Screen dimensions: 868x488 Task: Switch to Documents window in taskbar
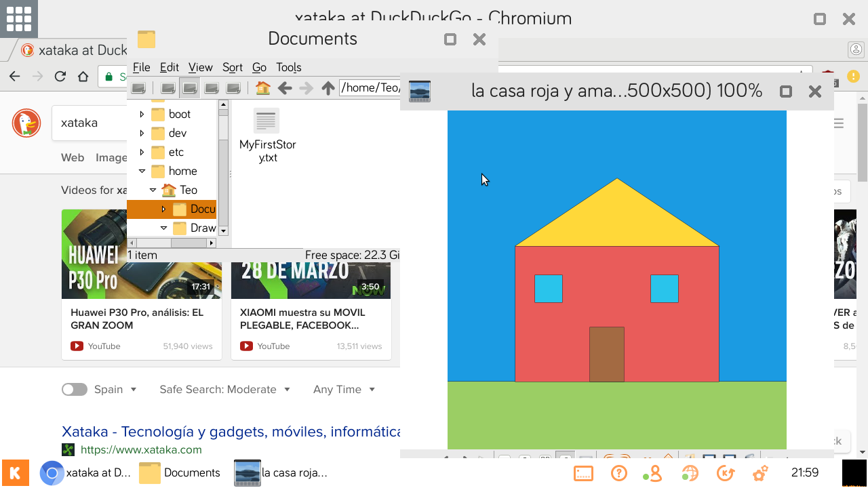[x=180, y=472]
